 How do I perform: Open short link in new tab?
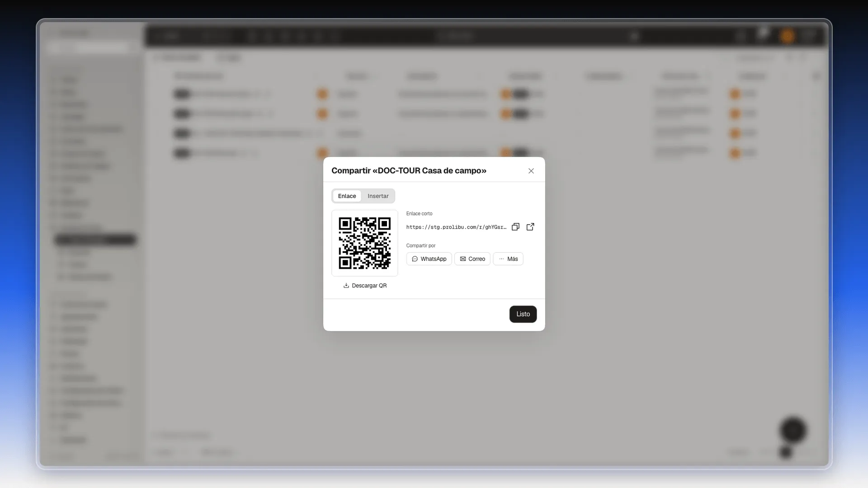tap(530, 227)
